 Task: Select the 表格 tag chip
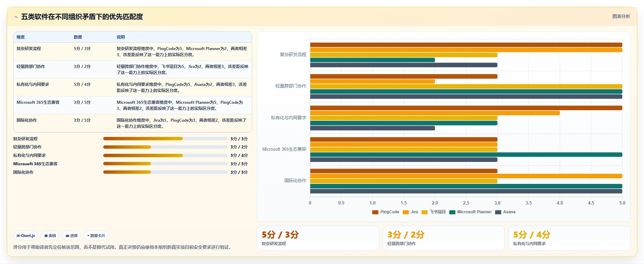pyautogui.click(x=50, y=236)
